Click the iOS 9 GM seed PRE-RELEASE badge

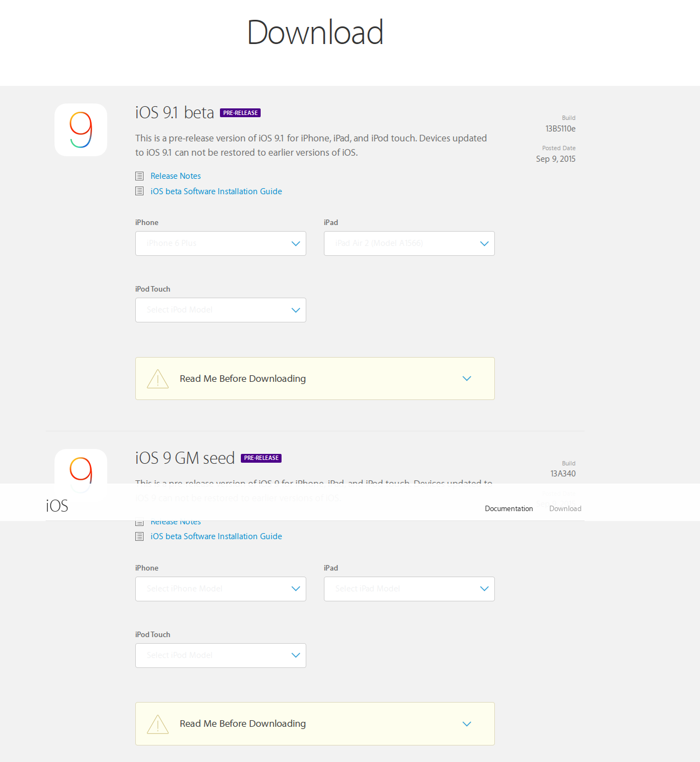click(x=261, y=458)
